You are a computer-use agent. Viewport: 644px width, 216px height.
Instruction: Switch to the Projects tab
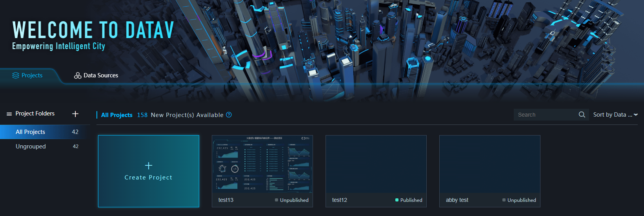(x=31, y=75)
